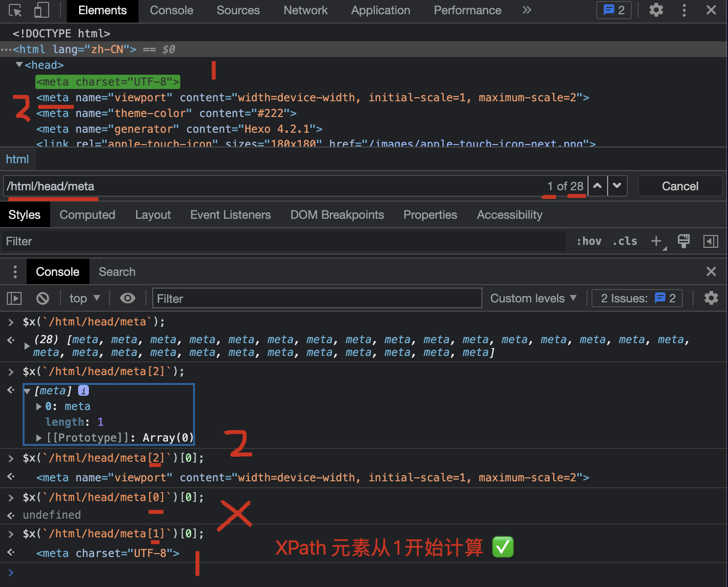Go to previous search result

[597, 186]
